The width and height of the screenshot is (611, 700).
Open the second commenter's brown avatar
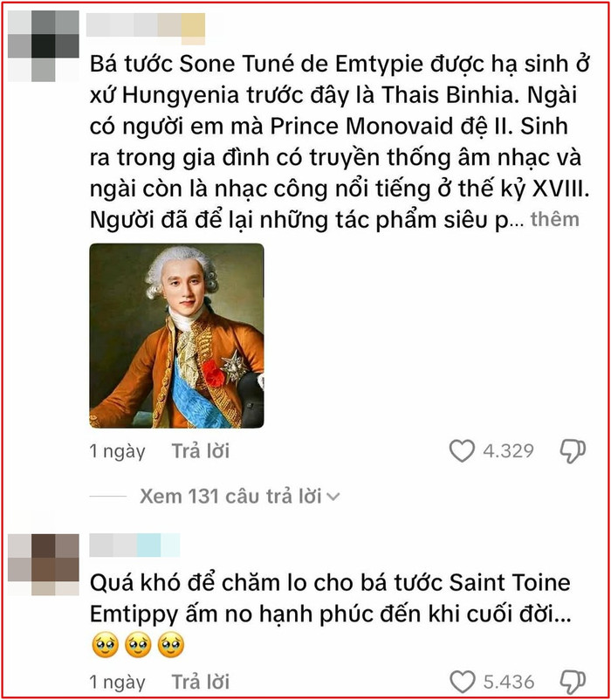(x=44, y=565)
